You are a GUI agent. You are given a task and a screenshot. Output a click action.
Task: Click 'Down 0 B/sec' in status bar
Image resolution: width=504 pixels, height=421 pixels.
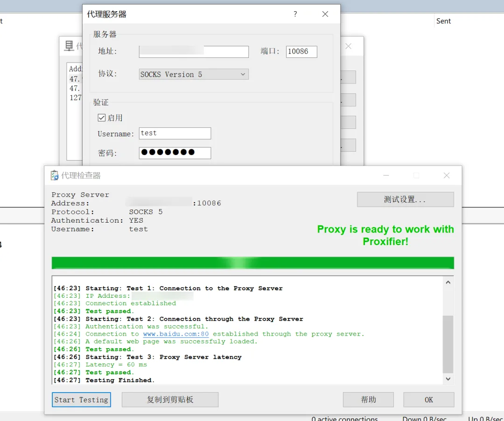(424, 418)
